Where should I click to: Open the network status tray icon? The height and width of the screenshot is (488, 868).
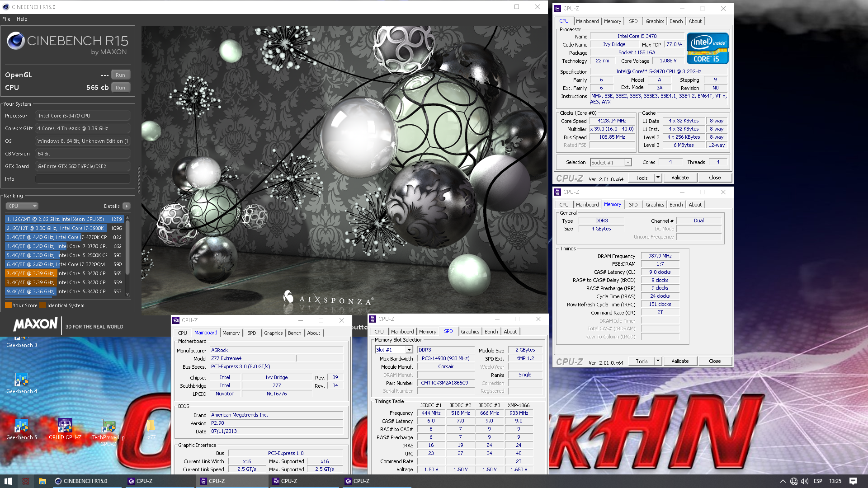coord(794,481)
